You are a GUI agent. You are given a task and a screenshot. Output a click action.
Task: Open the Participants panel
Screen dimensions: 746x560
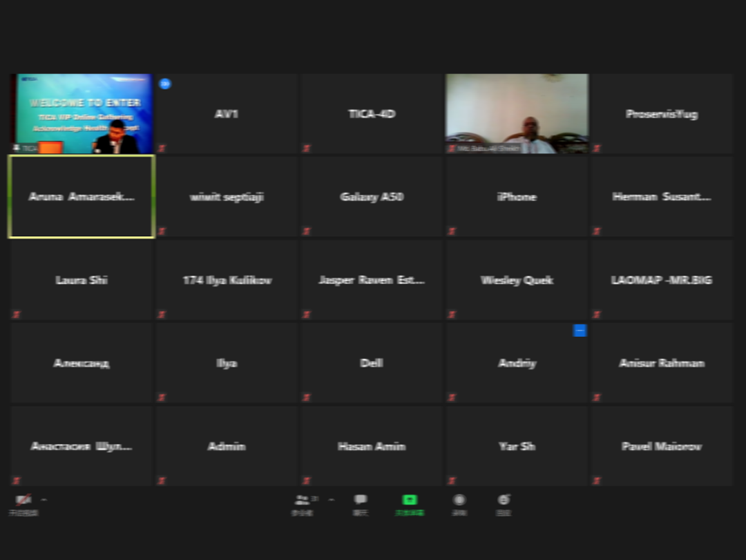click(x=303, y=501)
